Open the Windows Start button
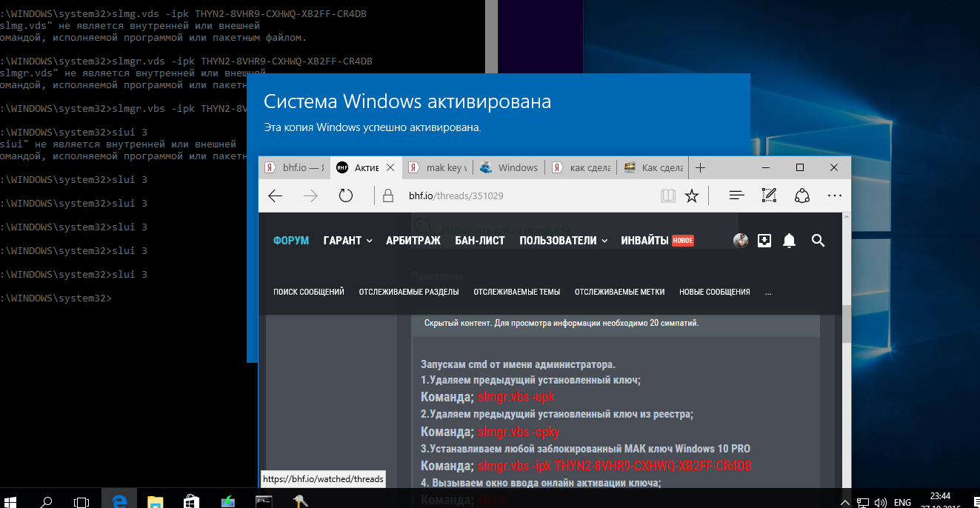980x508 pixels. point(10,501)
